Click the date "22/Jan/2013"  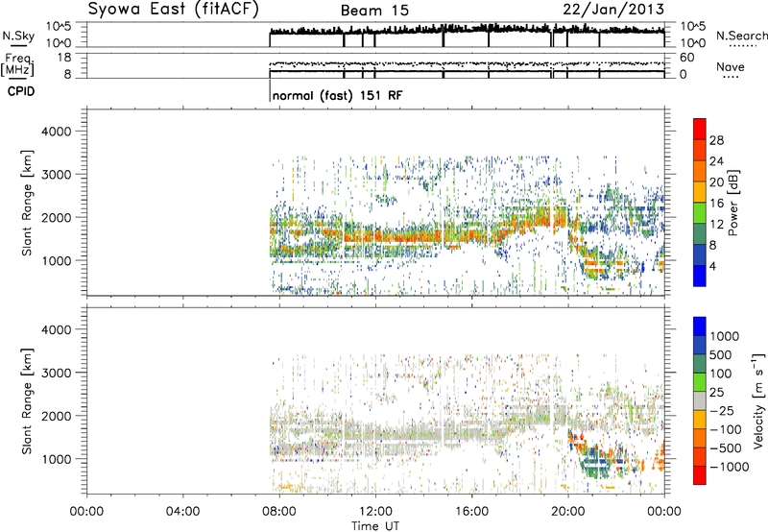(x=613, y=10)
